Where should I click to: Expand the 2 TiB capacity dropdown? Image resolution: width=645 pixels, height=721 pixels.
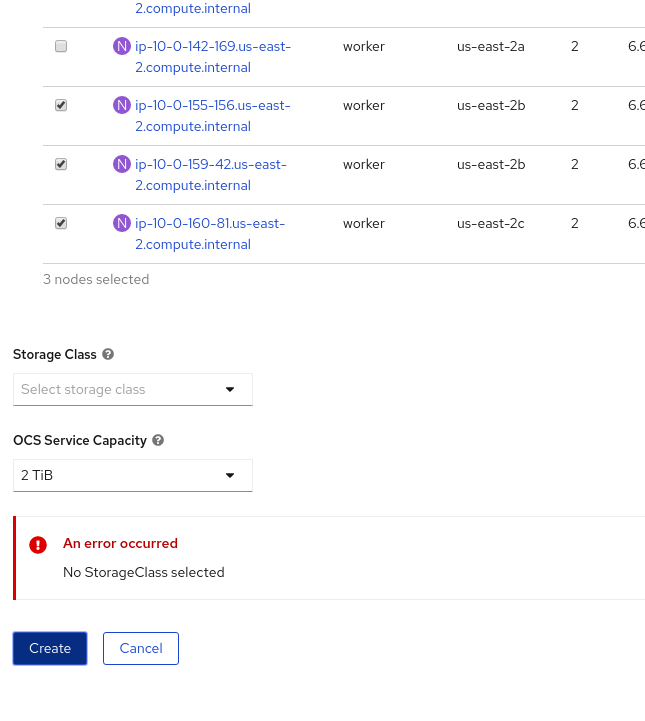132,476
